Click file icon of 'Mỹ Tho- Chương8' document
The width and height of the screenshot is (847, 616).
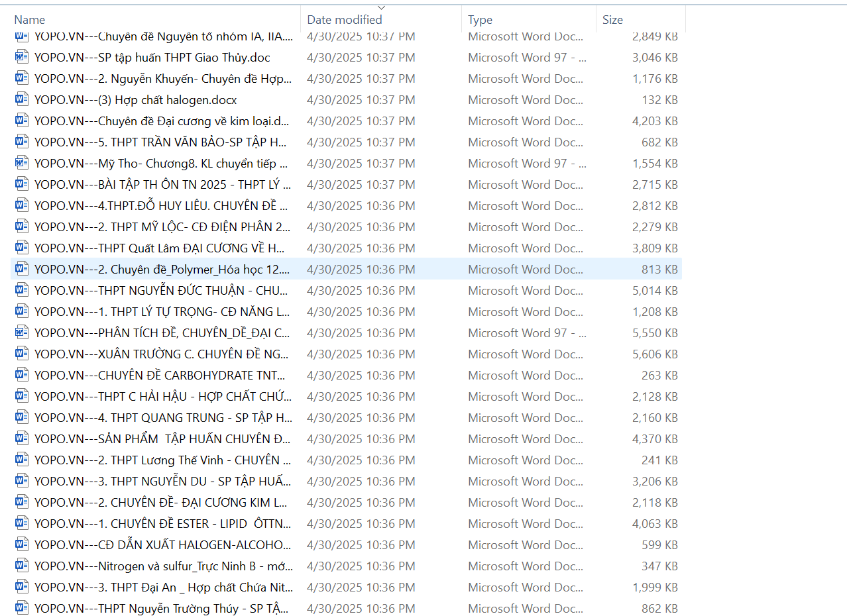tap(22, 164)
